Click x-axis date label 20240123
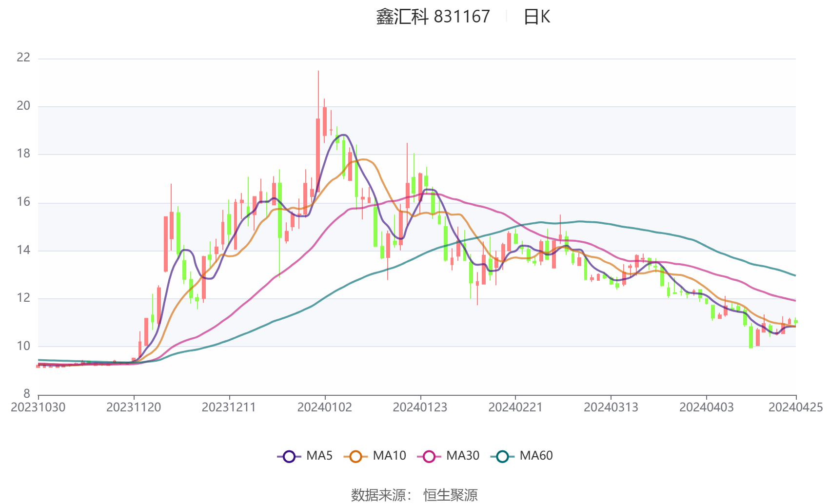This screenshot has height=504, width=829. coord(420,407)
